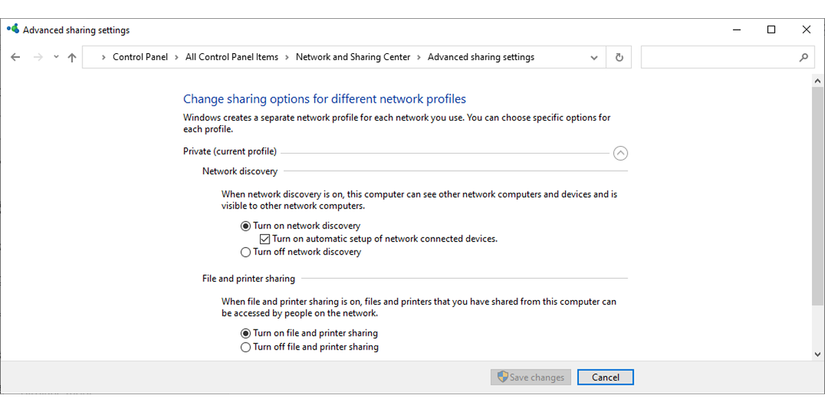Toggle automatic setup of network connected devices
This screenshot has height=413, width=825.
click(265, 239)
